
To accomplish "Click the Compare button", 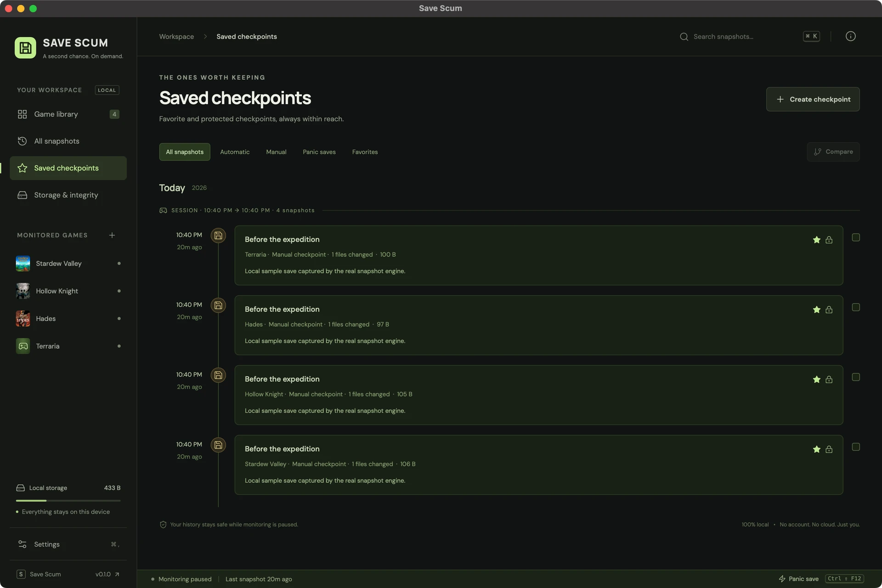I will coord(833,152).
